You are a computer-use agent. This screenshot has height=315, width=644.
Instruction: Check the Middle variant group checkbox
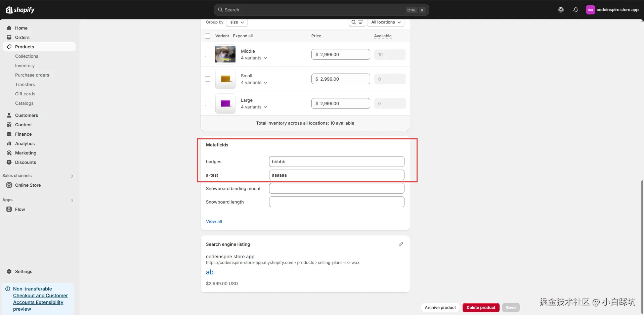(x=208, y=54)
